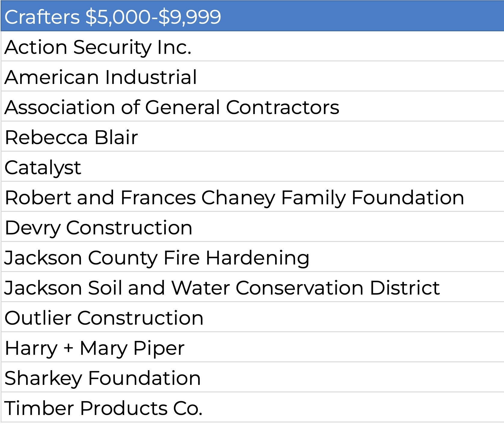Click the Sharkey Foundation row
The height and width of the screenshot is (424, 504).
pyautogui.click(x=103, y=378)
